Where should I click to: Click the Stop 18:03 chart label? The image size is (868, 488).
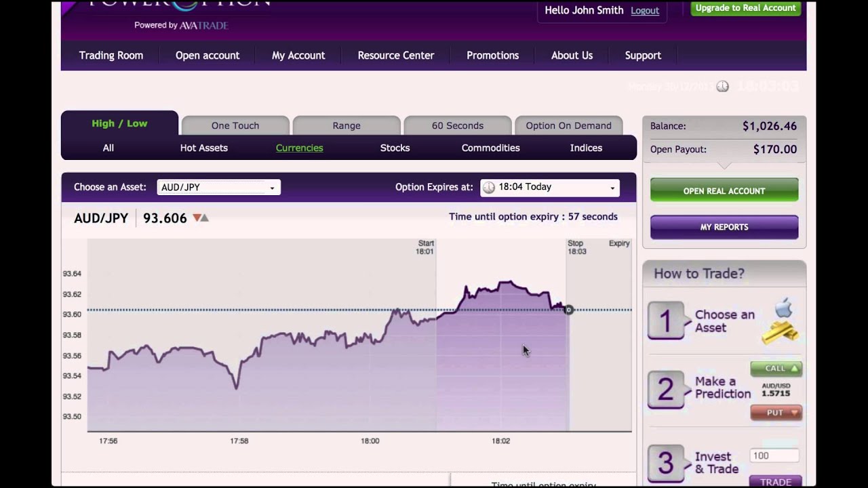click(x=576, y=247)
